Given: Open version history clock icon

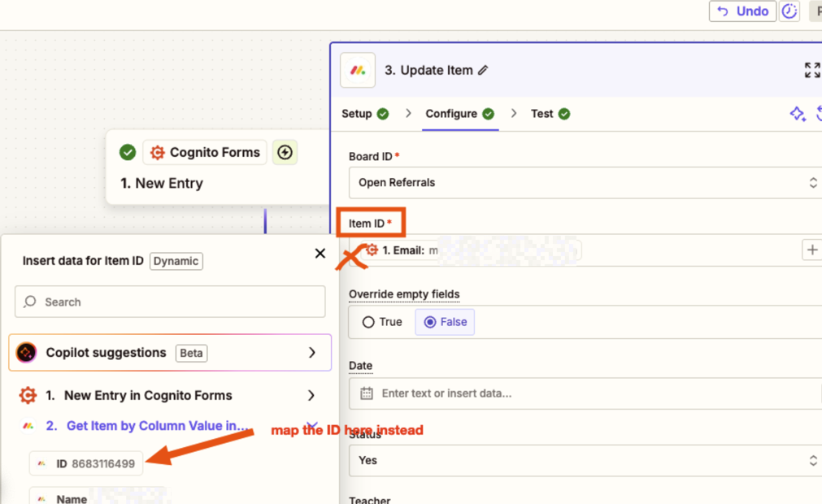Looking at the screenshot, I should click(x=789, y=11).
